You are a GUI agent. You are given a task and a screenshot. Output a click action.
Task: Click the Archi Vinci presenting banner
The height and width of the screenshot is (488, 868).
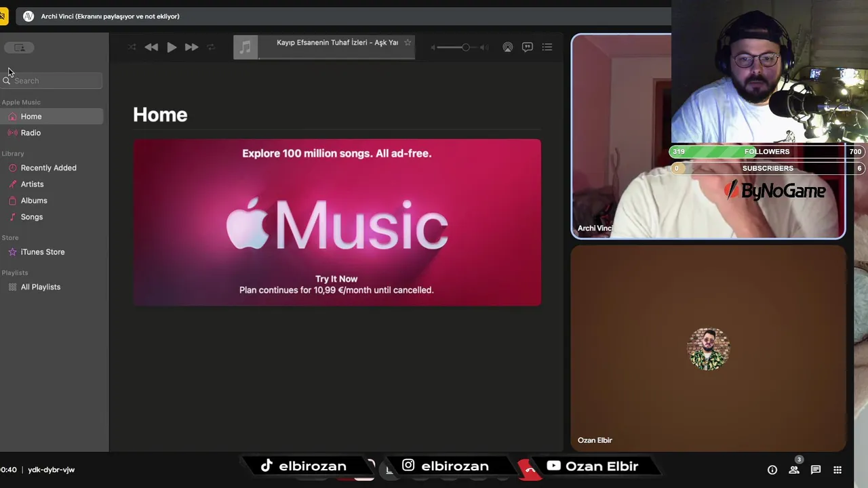110,16
